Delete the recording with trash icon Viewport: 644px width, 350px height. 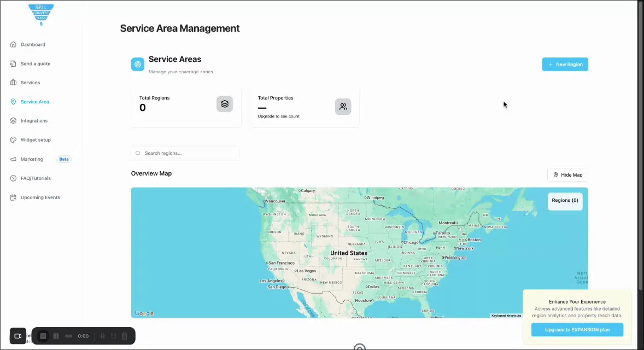tap(125, 336)
